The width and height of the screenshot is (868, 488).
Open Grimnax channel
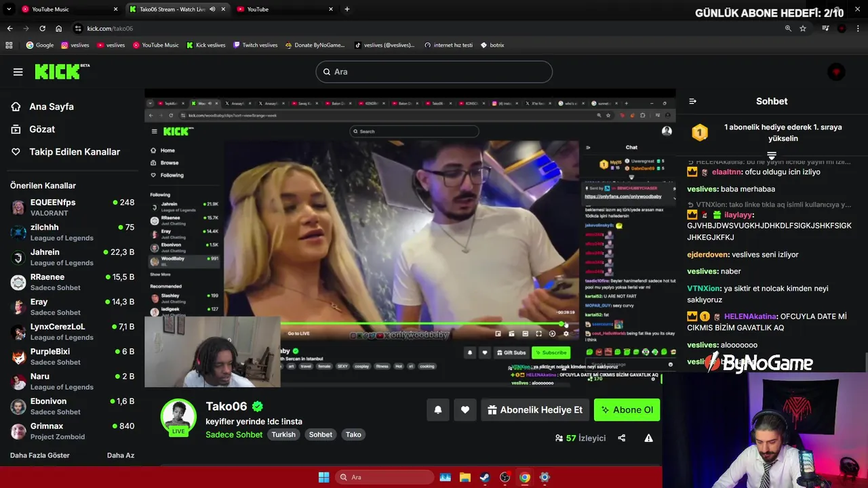[x=73, y=431]
